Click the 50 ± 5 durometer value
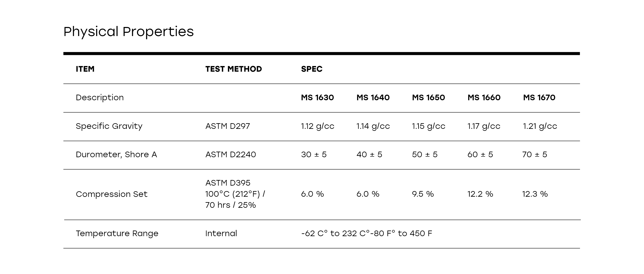Viewport: 644px width, 274px height. click(x=425, y=154)
